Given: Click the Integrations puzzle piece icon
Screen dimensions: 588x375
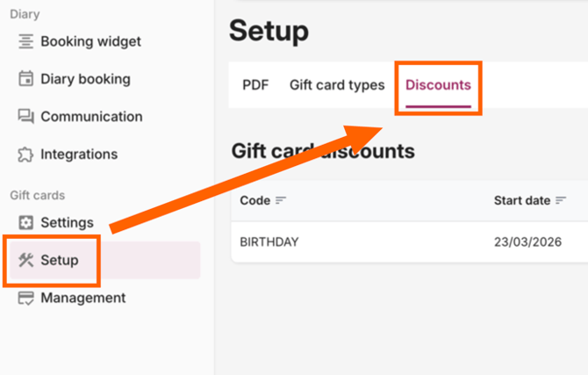Looking at the screenshot, I should point(25,155).
